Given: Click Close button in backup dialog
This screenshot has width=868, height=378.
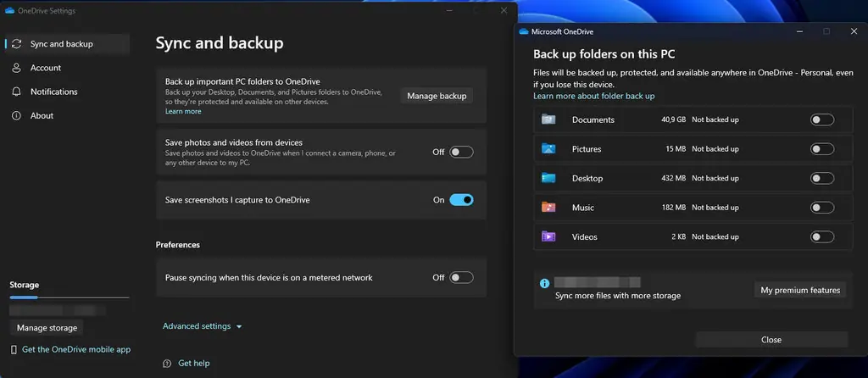Looking at the screenshot, I should point(771,340).
